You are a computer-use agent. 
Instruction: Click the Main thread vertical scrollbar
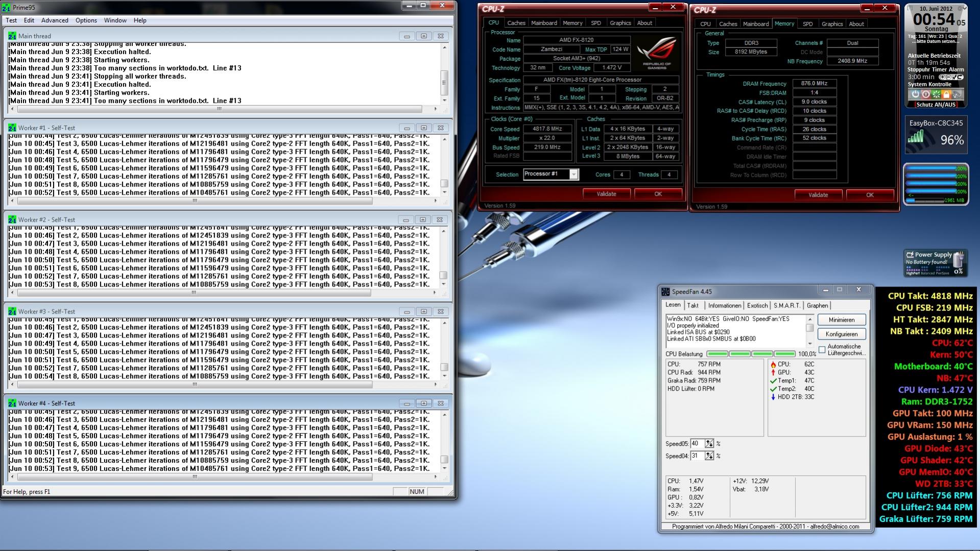pyautogui.click(x=444, y=74)
